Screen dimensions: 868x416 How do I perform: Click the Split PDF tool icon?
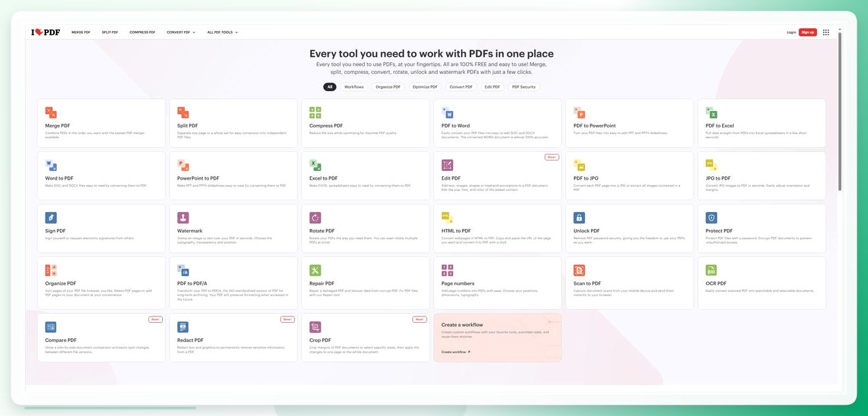(183, 112)
